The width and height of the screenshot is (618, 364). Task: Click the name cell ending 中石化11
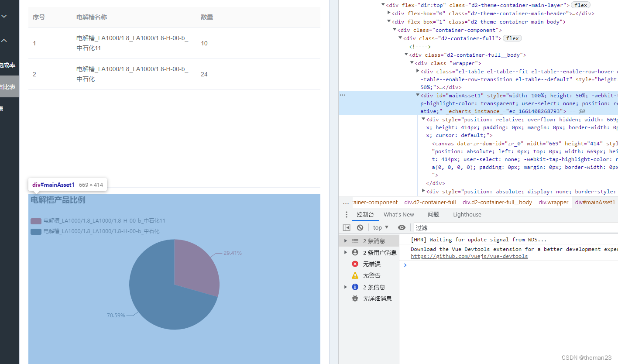click(x=132, y=43)
